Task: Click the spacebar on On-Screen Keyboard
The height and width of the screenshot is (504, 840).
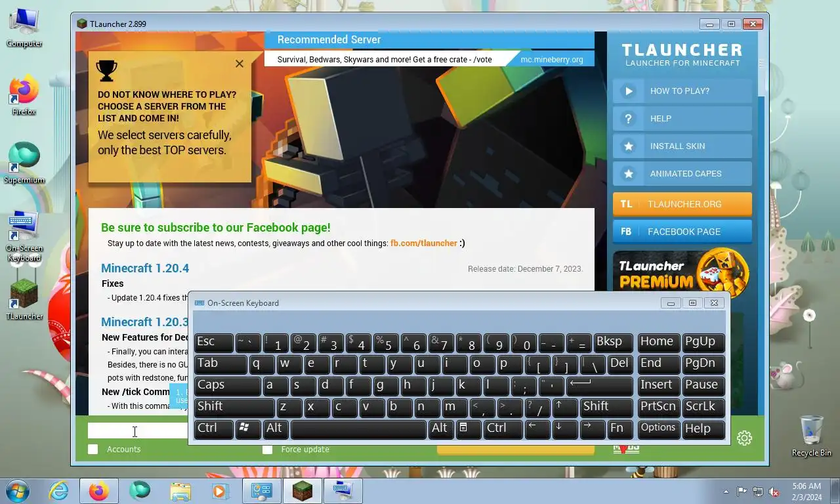Action: point(358,429)
